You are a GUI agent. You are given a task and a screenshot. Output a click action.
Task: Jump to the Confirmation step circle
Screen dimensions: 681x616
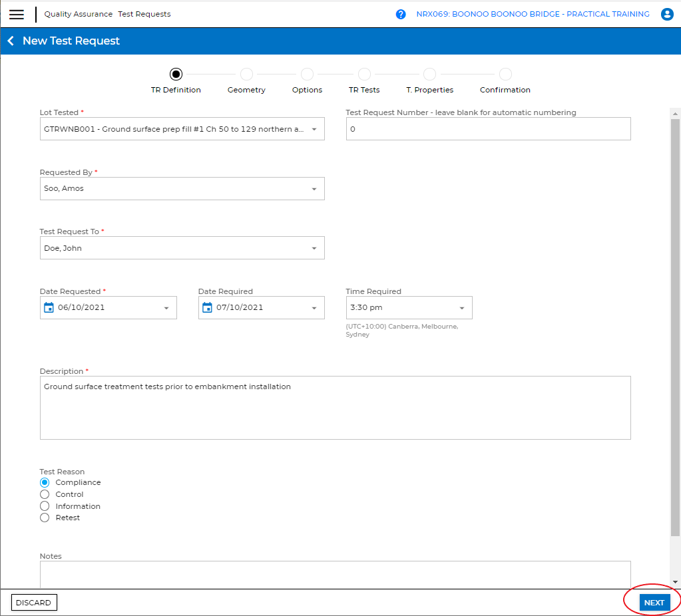tap(505, 75)
